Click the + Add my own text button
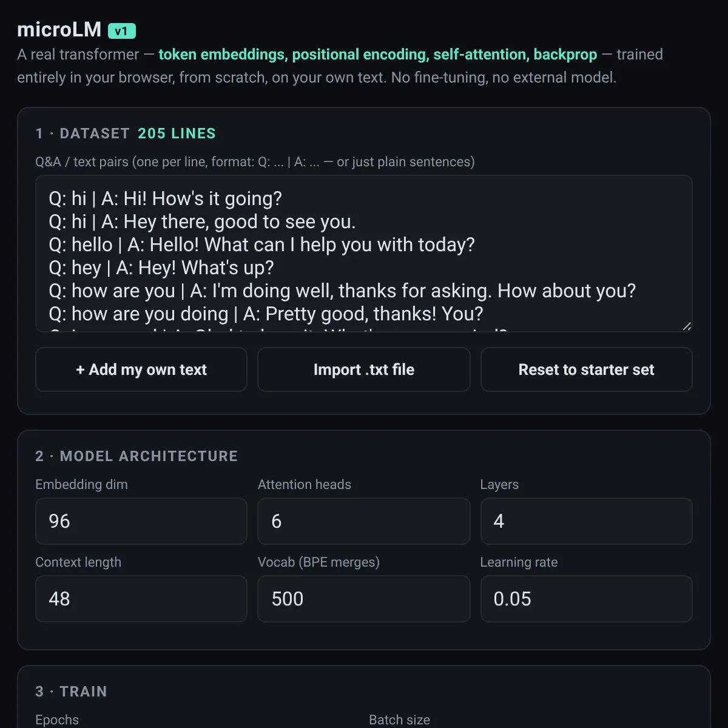Screen dimensions: 728x728 tap(141, 369)
